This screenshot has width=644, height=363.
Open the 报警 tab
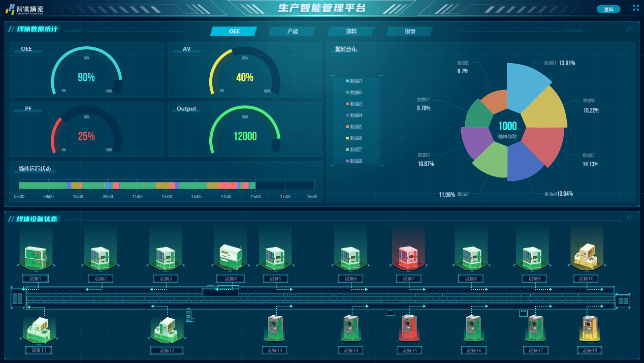[409, 32]
